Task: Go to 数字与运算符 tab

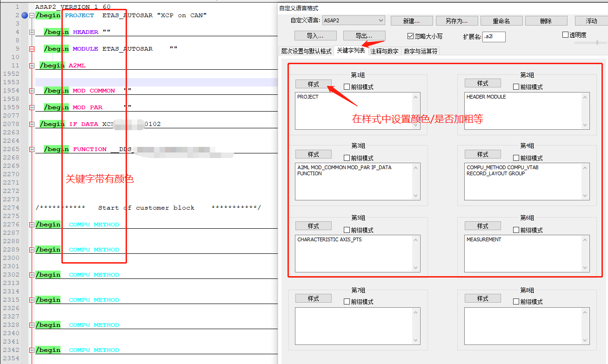Action: (421, 51)
